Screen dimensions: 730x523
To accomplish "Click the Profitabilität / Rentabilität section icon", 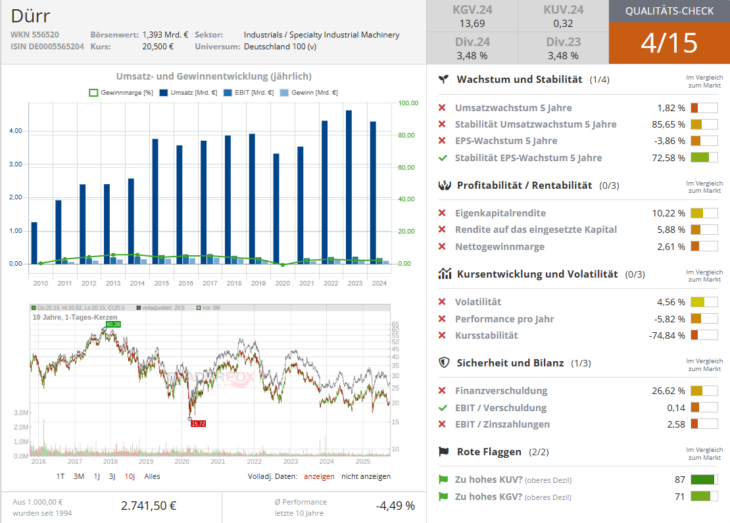I will point(443,185).
